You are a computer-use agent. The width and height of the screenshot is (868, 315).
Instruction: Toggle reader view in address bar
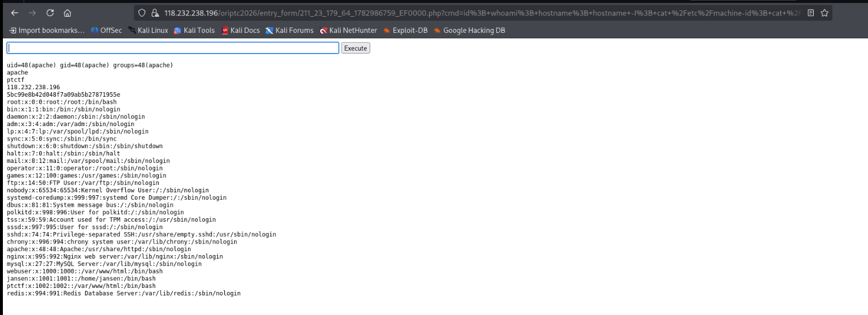[811, 13]
